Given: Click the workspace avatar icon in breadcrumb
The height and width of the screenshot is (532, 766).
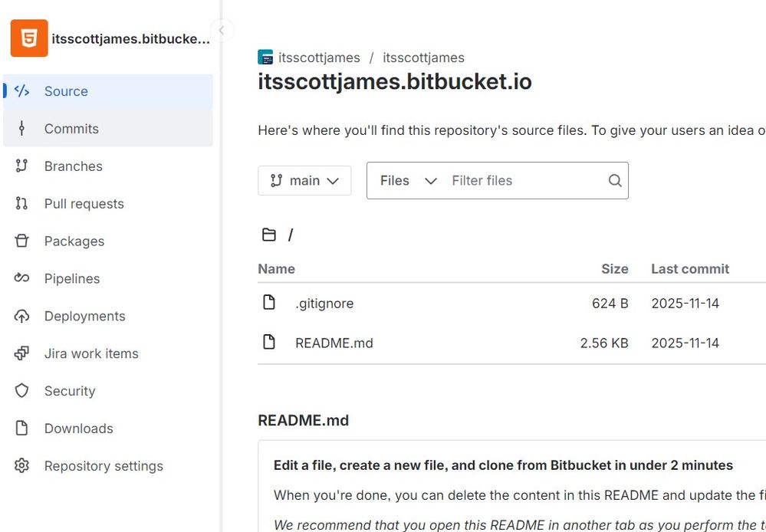Looking at the screenshot, I should (265, 57).
